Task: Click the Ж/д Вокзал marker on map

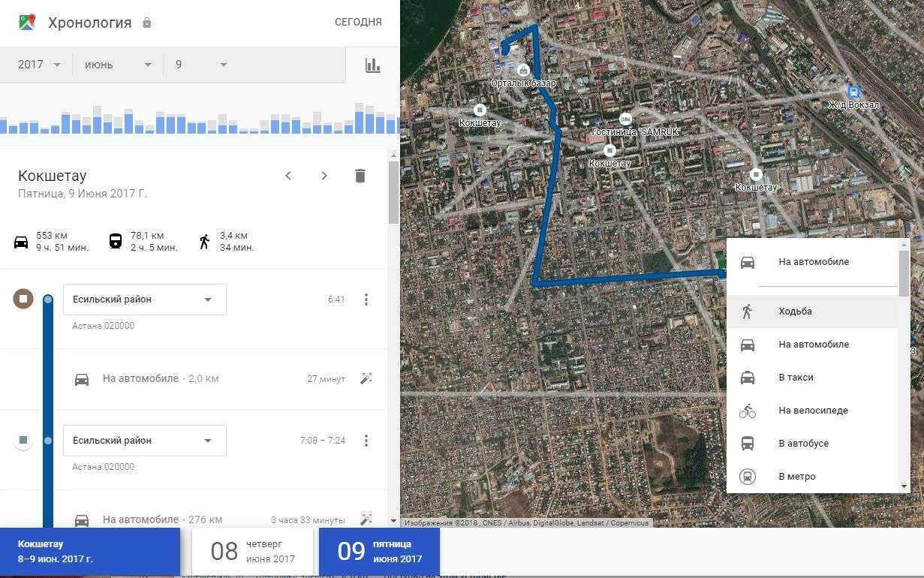Action: click(853, 93)
